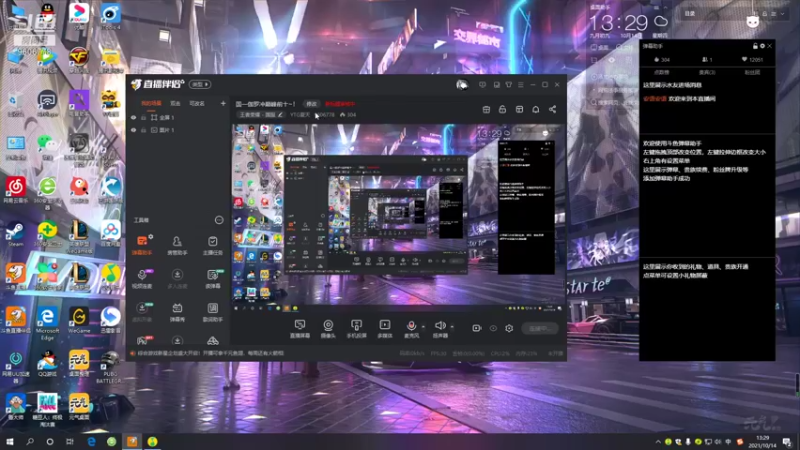Viewport: 800px width, 450px height.
Task: Toggle the lock icon in 弹幕助手 window header
Action: click(755, 46)
